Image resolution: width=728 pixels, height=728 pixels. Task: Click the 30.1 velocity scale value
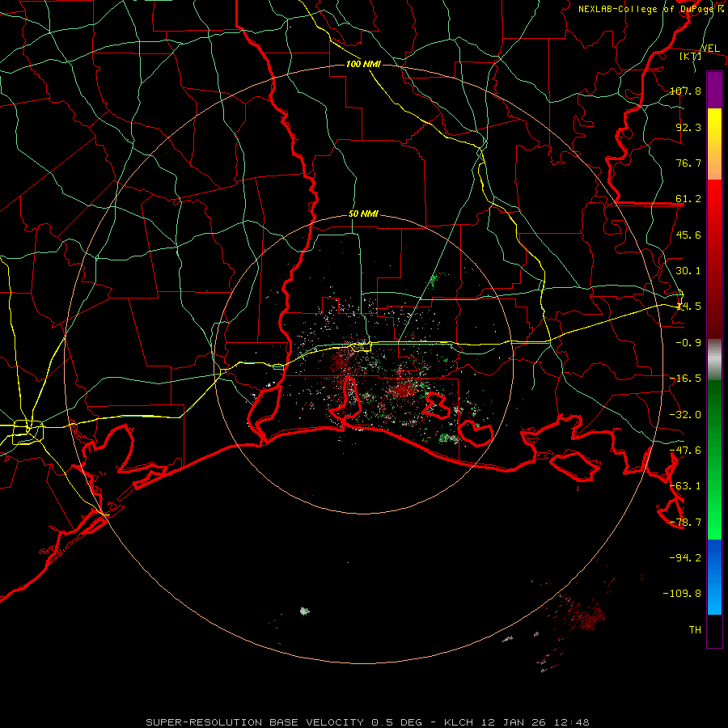pyautogui.click(x=688, y=271)
